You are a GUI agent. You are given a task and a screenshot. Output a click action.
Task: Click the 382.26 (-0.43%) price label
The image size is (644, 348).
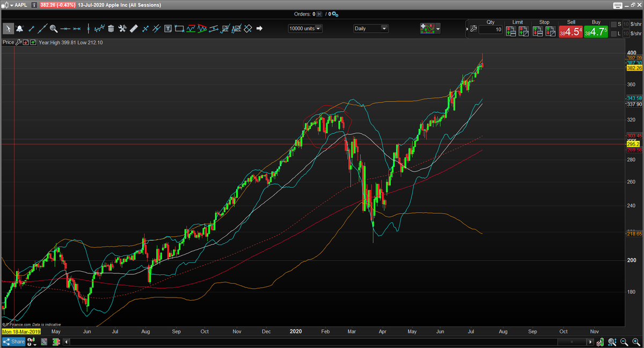pyautogui.click(x=58, y=5)
